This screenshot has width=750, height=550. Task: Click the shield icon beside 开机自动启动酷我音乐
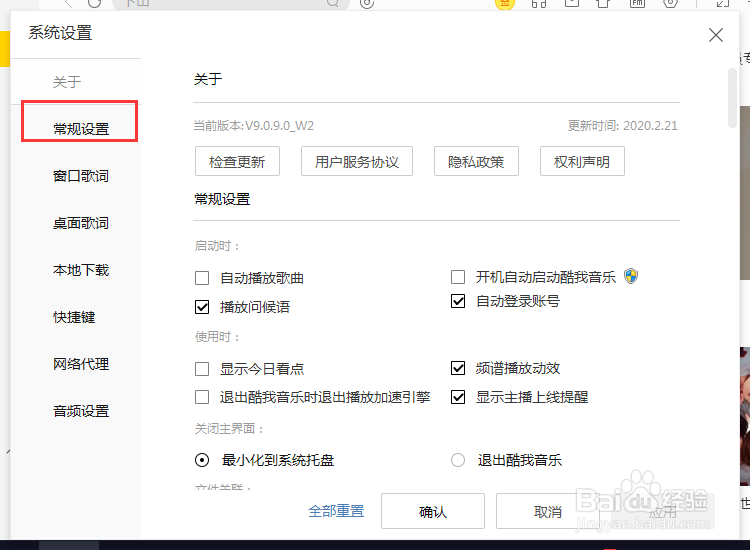[x=631, y=276]
